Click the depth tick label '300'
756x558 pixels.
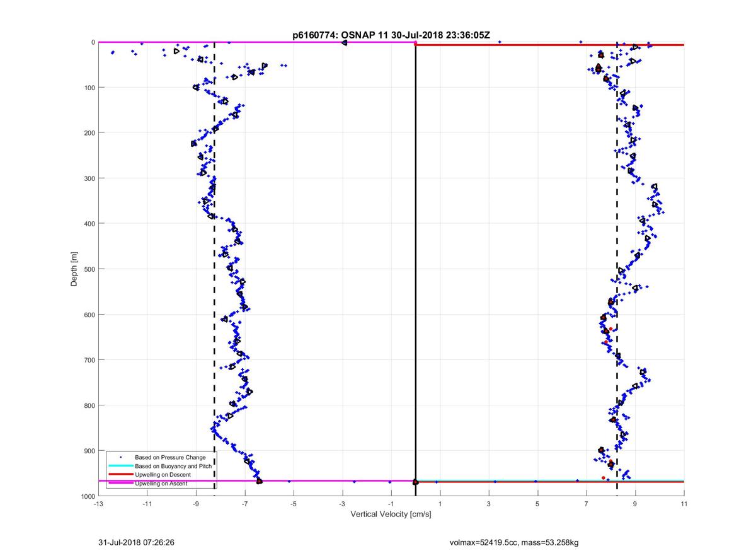89,178
